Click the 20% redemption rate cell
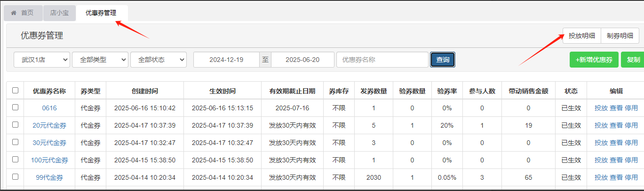The width and height of the screenshot is (644, 191). coord(447,125)
